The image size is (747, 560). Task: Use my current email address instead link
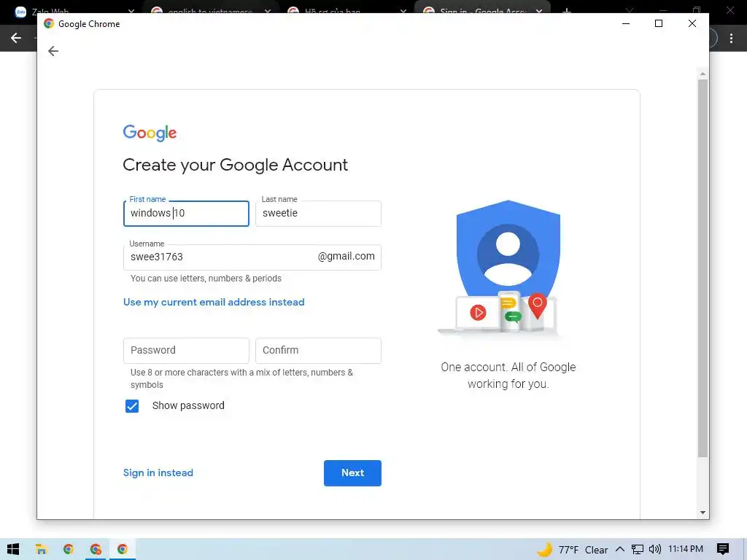coord(214,302)
